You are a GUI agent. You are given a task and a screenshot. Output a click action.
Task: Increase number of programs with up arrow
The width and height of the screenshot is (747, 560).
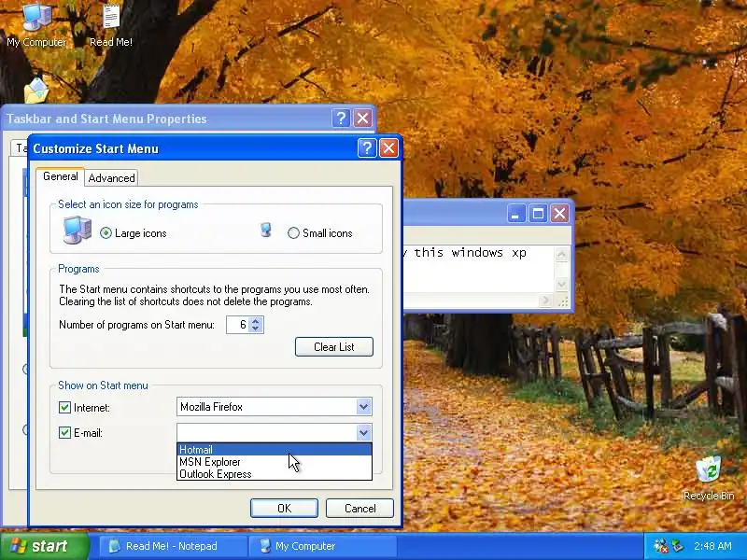[x=256, y=320]
